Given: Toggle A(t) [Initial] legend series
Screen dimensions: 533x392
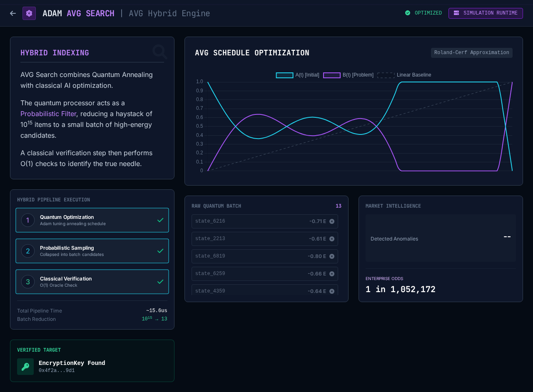Looking at the screenshot, I should pos(297,75).
